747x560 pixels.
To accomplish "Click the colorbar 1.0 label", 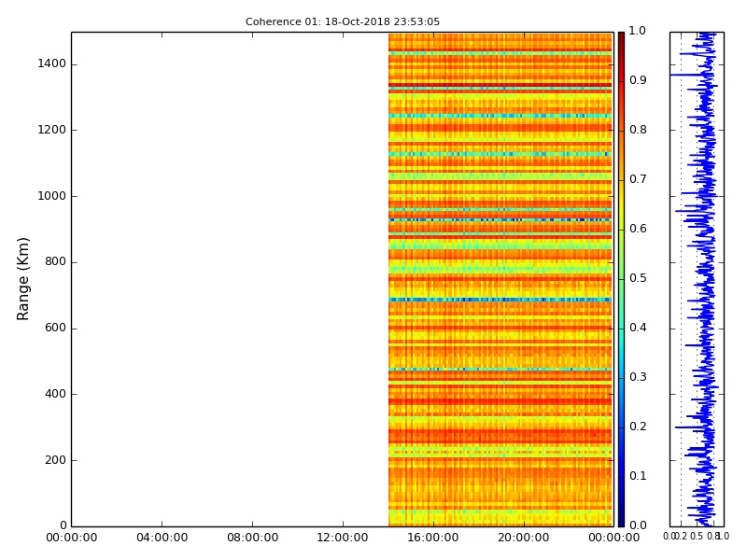I will [x=638, y=31].
